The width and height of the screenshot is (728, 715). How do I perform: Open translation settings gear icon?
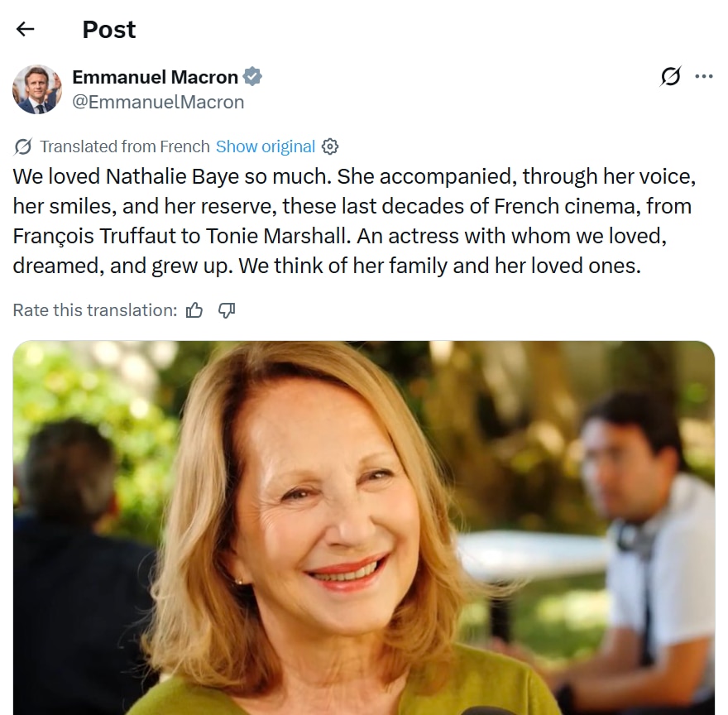click(330, 146)
